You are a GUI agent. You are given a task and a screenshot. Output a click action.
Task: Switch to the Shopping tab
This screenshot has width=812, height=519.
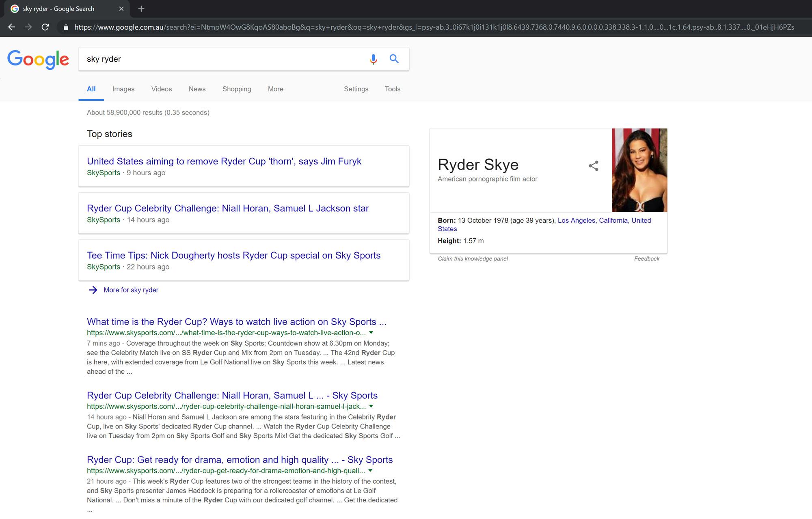(237, 89)
